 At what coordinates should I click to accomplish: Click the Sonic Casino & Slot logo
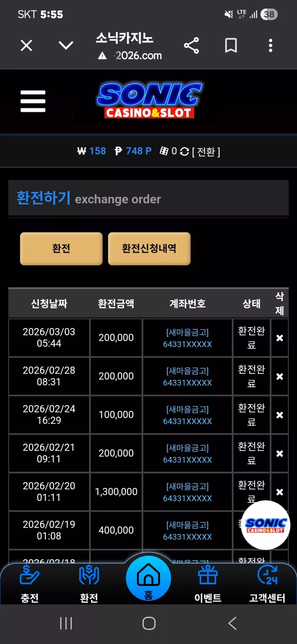149,100
